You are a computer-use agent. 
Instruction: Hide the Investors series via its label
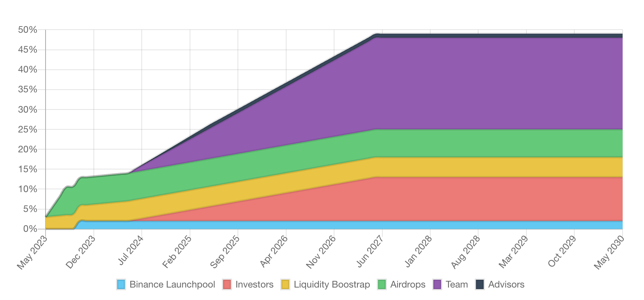coord(254,284)
